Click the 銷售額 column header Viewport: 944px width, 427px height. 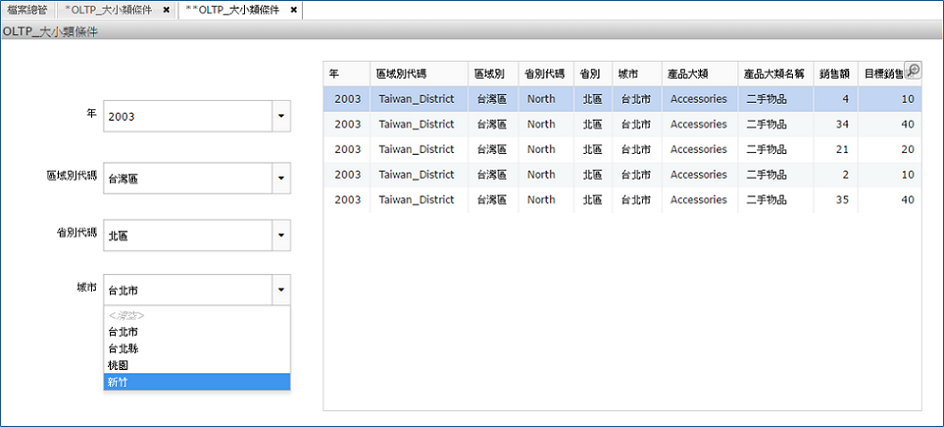point(834,74)
